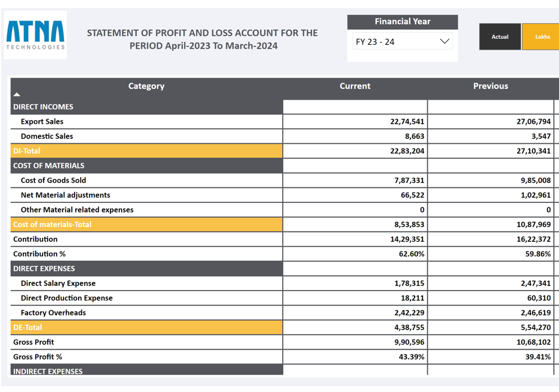Image resolution: width=559 pixels, height=392 pixels.
Task: Click the Previous column header
Action: point(491,86)
